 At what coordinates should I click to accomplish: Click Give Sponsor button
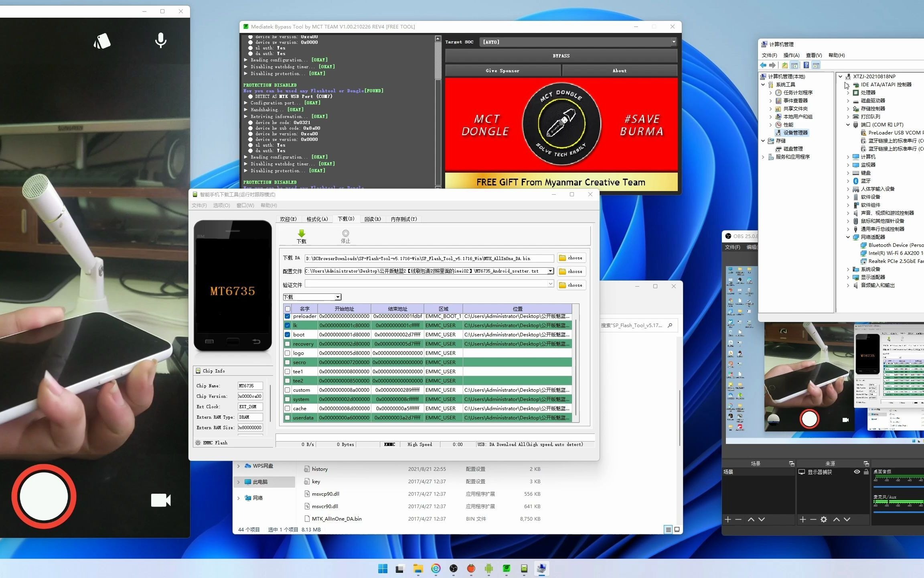[x=503, y=71]
